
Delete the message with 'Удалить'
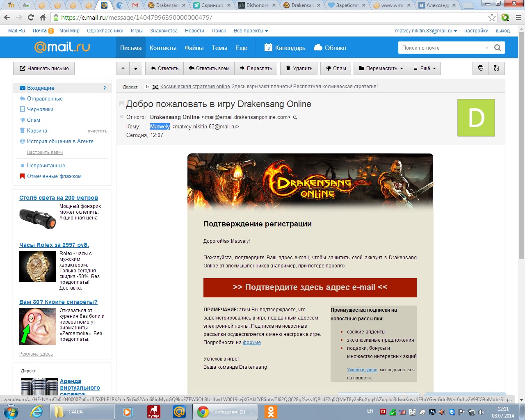click(299, 68)
